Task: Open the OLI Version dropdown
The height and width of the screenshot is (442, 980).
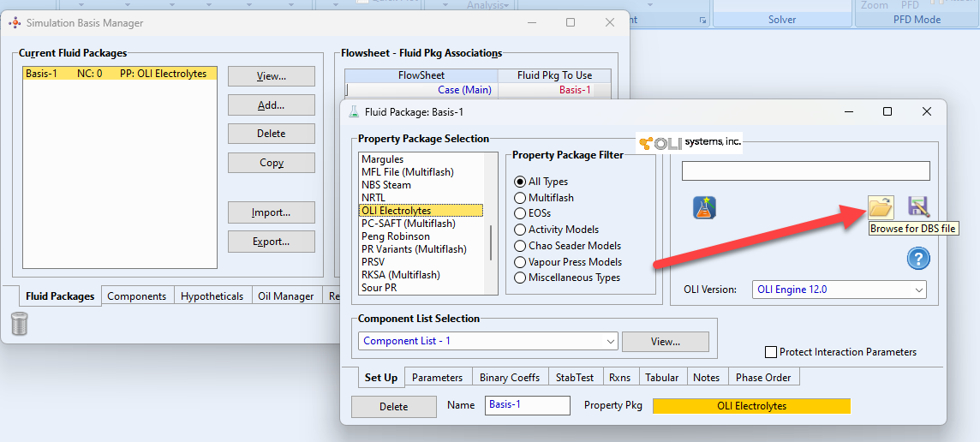Action: pos(840,290)
